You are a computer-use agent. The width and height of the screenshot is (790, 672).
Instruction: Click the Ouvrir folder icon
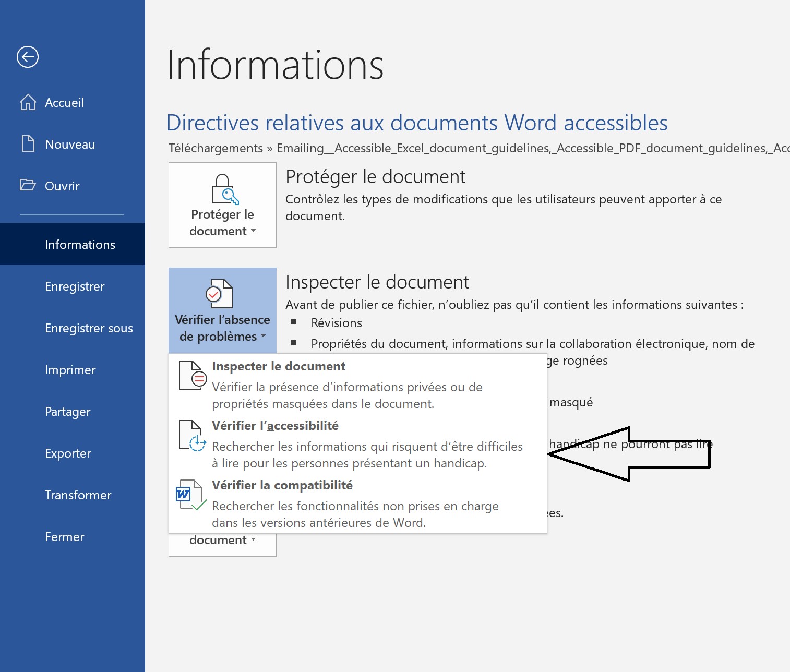coord(28,186)
